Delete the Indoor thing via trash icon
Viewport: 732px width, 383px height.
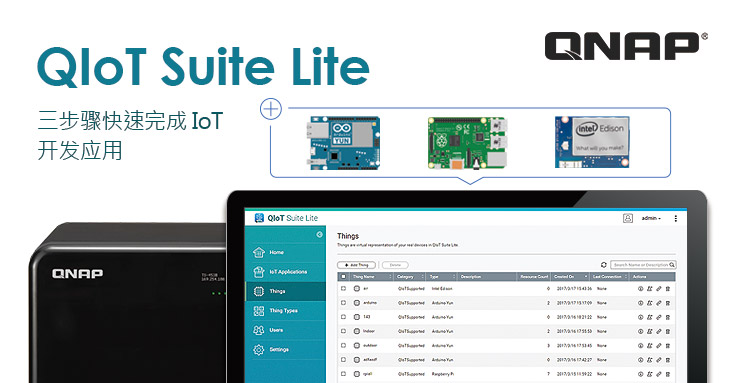coord(668,331)
